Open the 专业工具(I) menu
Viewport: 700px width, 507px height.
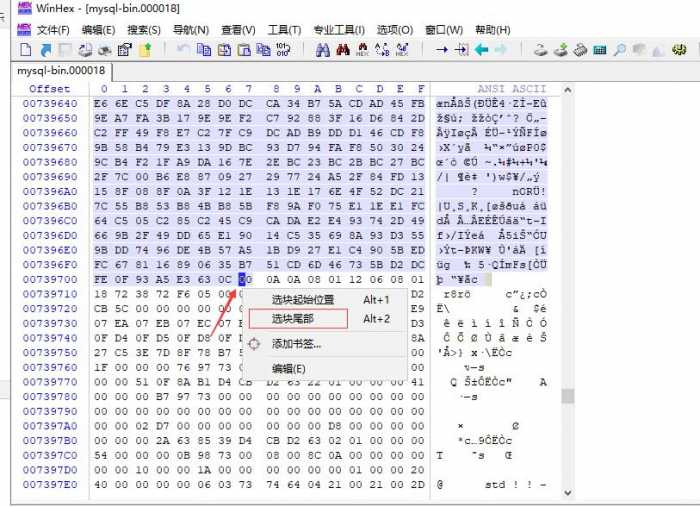[x=339, y=30]
